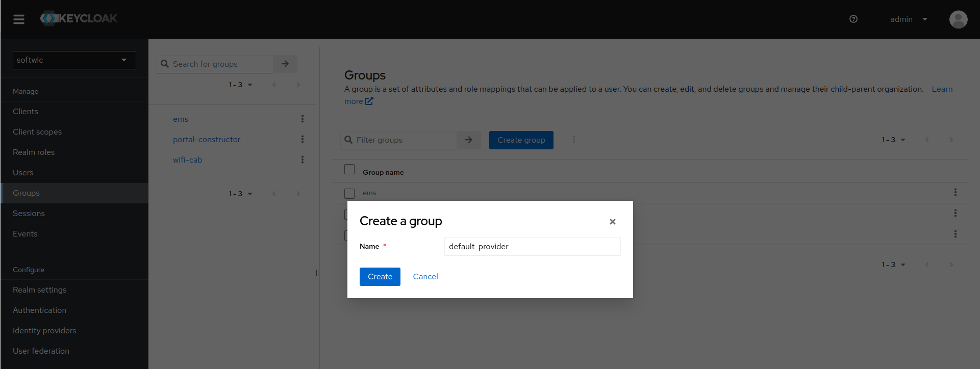Open kebab menu for portal-constructor group

coord(303,139)
